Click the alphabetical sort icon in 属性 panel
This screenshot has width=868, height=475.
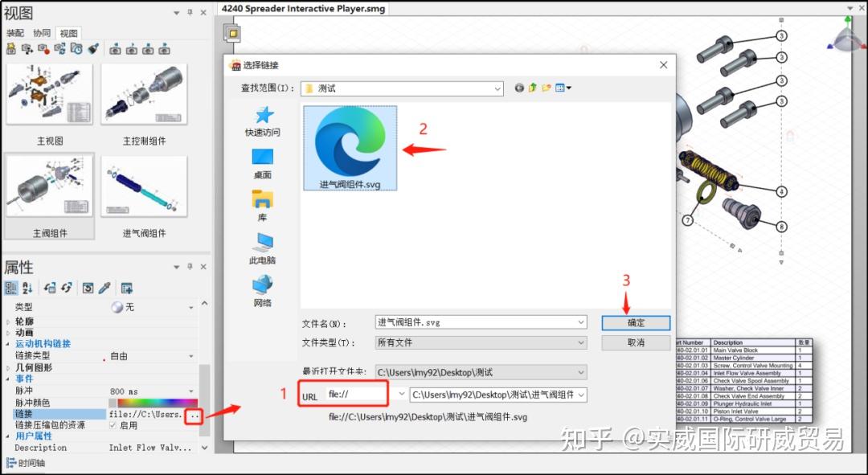(25, 287)
